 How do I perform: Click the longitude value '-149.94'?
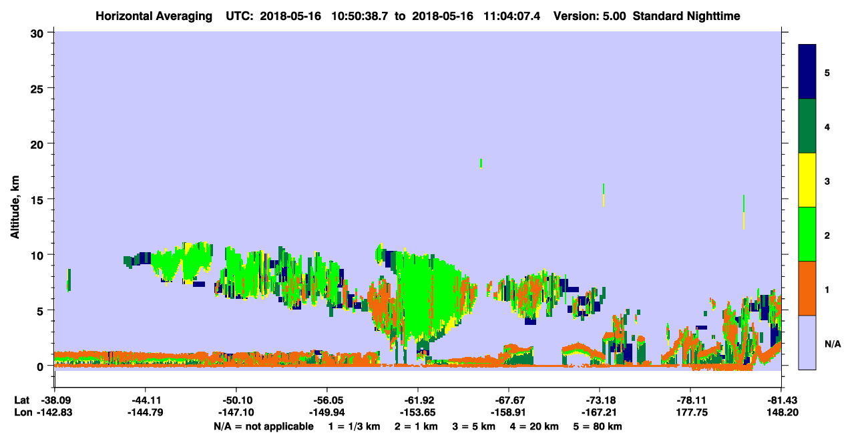point(327,412)
